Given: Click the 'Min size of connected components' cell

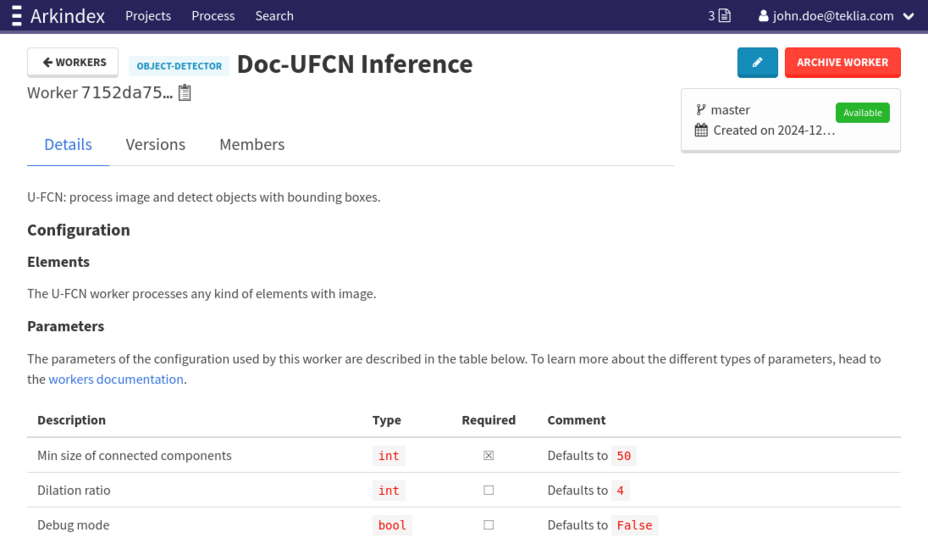Looking at the screenshot, I should 134,456.
